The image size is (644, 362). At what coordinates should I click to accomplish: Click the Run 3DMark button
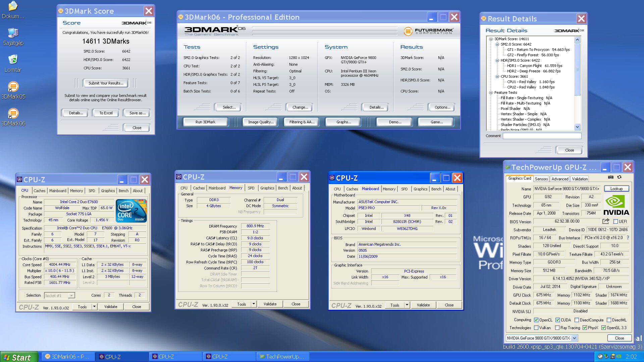click(205, 122)
